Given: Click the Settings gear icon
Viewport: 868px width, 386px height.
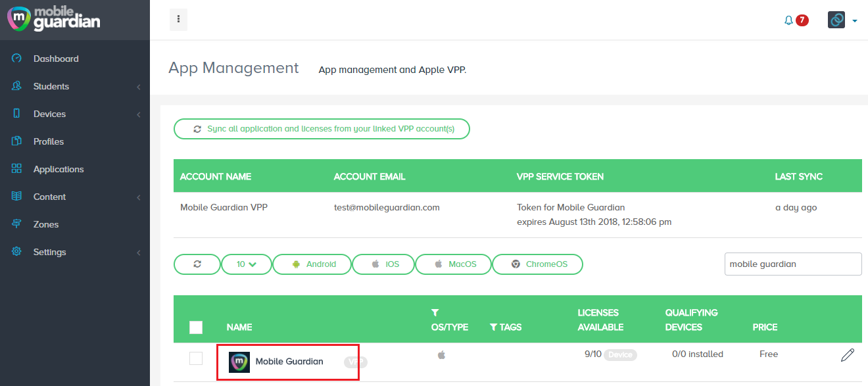Looking at the screenshot, I should click(x=17, y=252).
